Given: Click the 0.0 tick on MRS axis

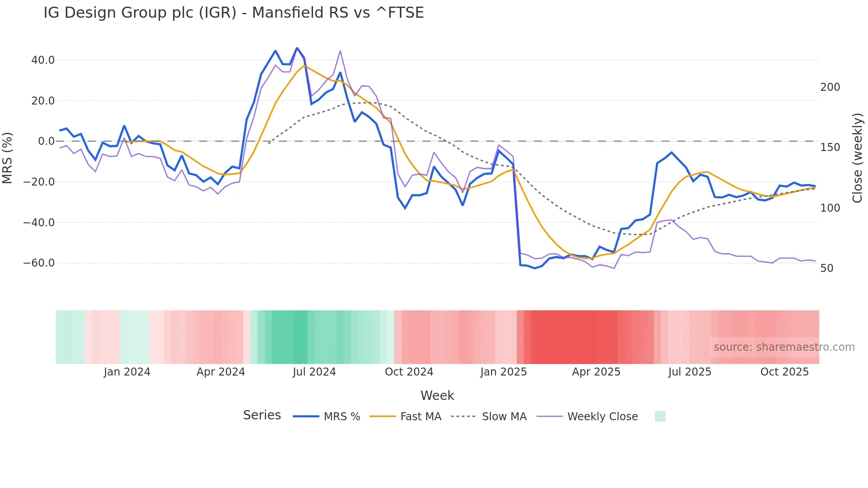Looking at the screenshot, I should pyautogui.click(x=46, y=141).
